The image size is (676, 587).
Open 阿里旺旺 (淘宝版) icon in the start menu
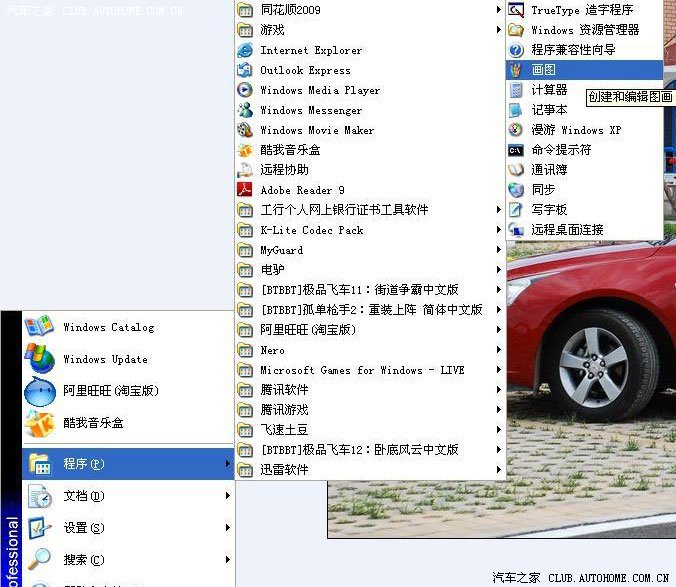click(x=40, y=390)
